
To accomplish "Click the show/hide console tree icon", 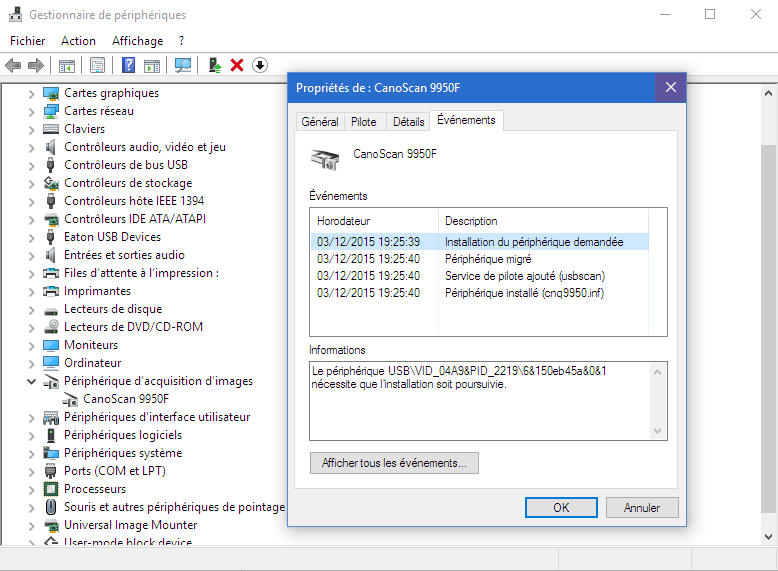I will point(66,65).
